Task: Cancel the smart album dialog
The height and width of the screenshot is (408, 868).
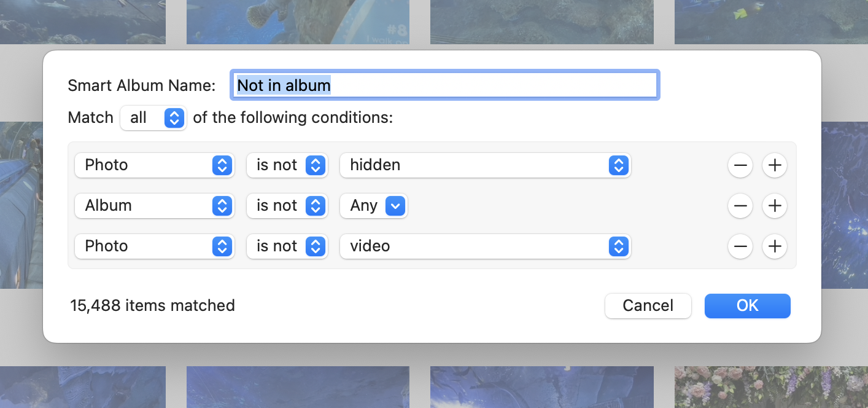Action: [x=648, y=306]
